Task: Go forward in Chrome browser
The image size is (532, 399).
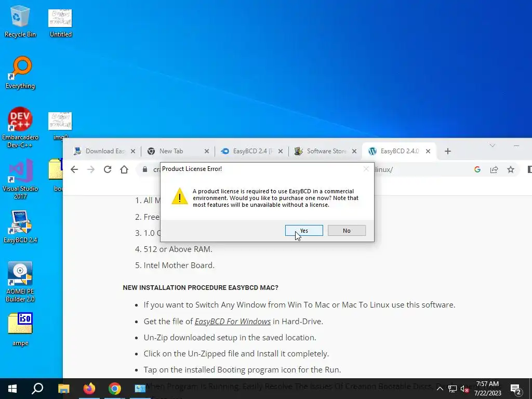Action: tap(91, 169)
